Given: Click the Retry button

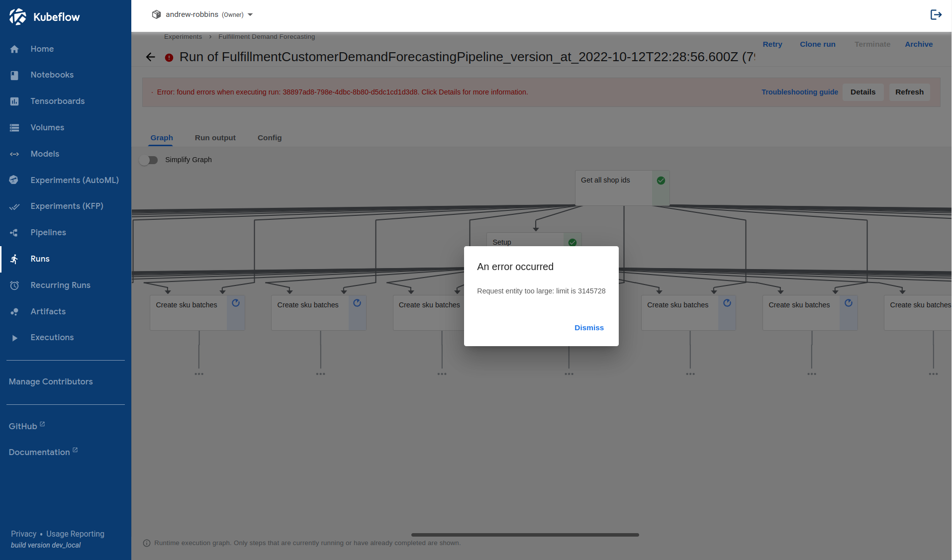Looking at the screenshot, I should click(x=772, y=44).
